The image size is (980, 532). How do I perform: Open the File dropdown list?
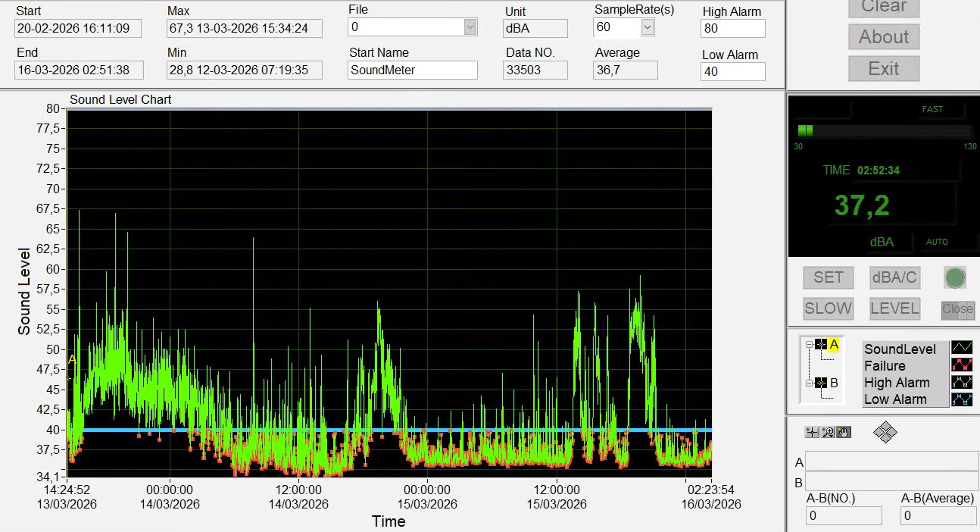[470, 27]
